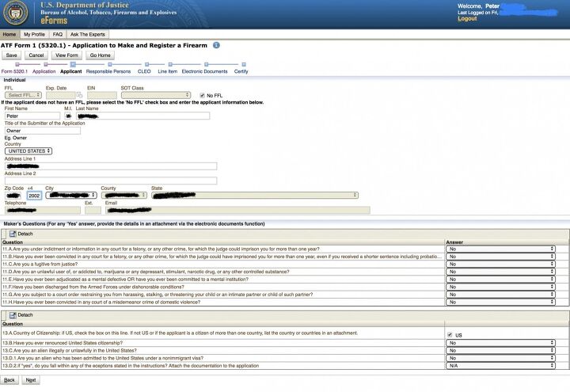Open the County dropdown
The image size is (570, 392).
tap(124, 196)
